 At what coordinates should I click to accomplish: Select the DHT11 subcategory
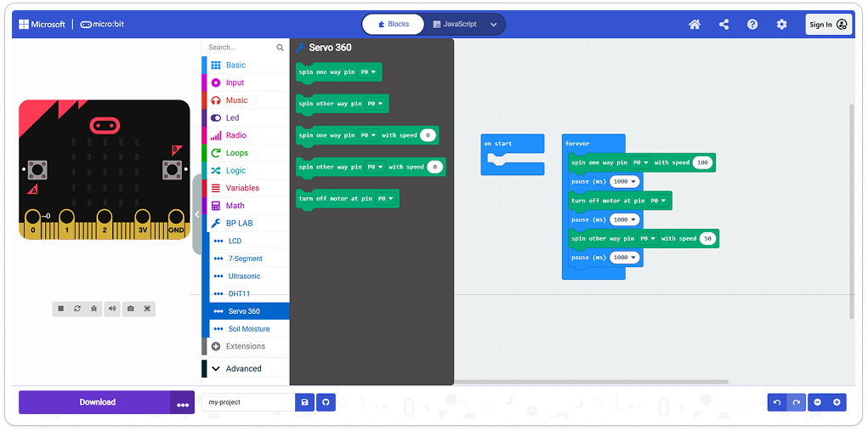[249, 293]
